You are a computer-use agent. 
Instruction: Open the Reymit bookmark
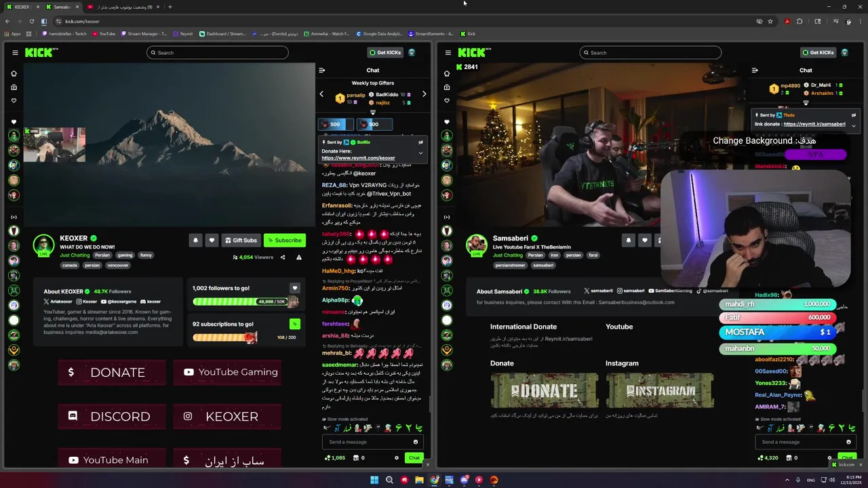[x=183, y=33]
